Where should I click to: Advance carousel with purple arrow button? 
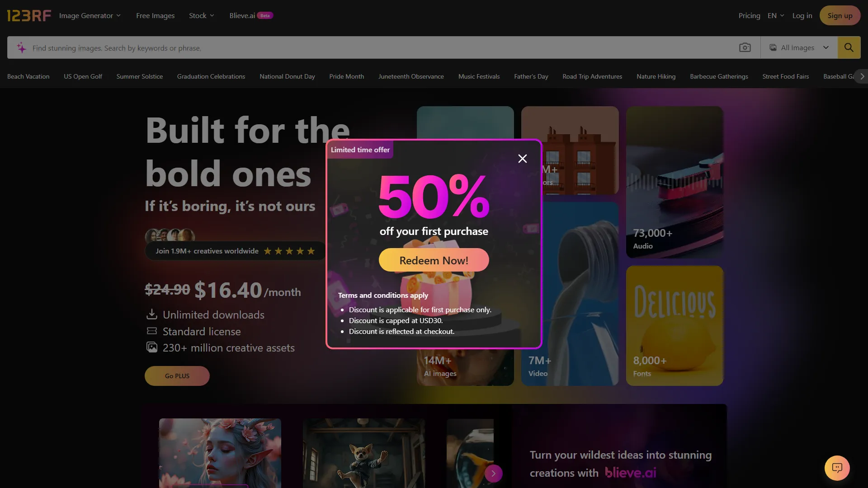[493, 474]
